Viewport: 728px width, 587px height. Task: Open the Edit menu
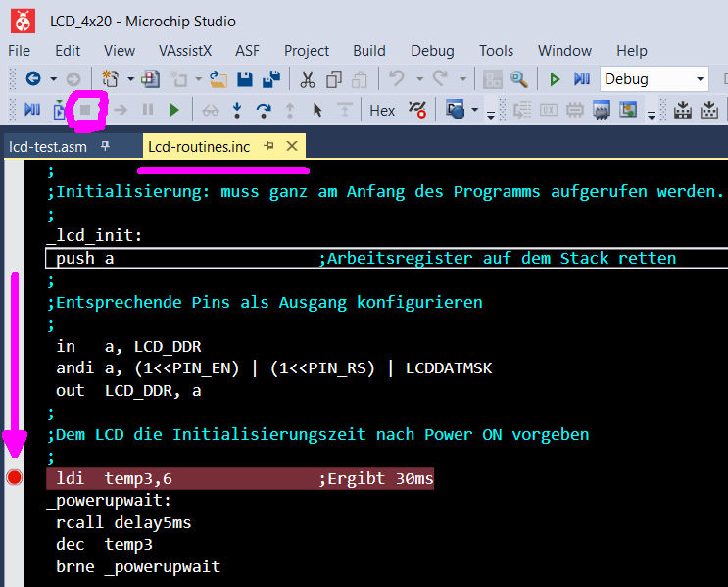(x=68, y=51)
